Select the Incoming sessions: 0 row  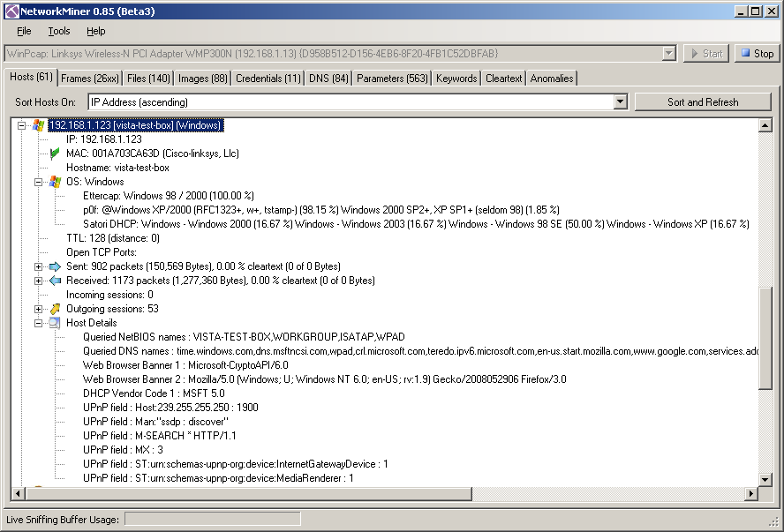(x=110, y=295)
